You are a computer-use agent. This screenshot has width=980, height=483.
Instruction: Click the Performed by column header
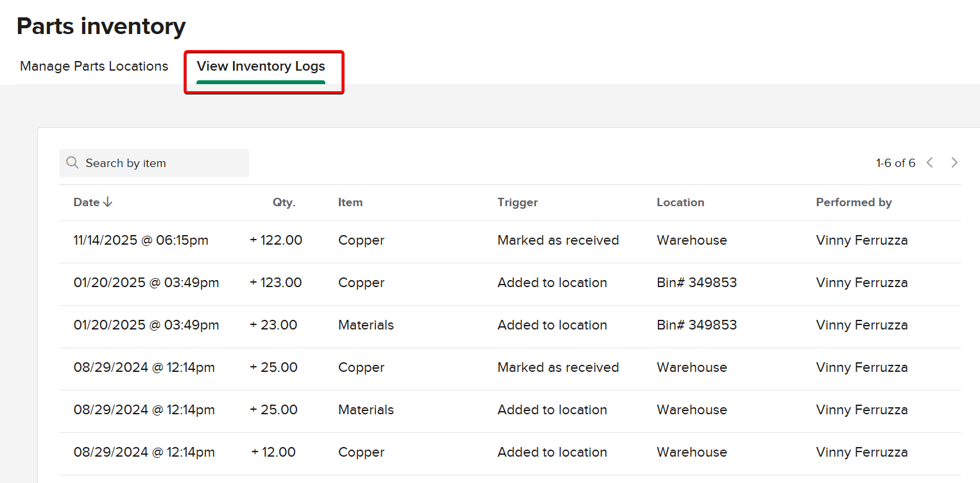coord(854,202)
